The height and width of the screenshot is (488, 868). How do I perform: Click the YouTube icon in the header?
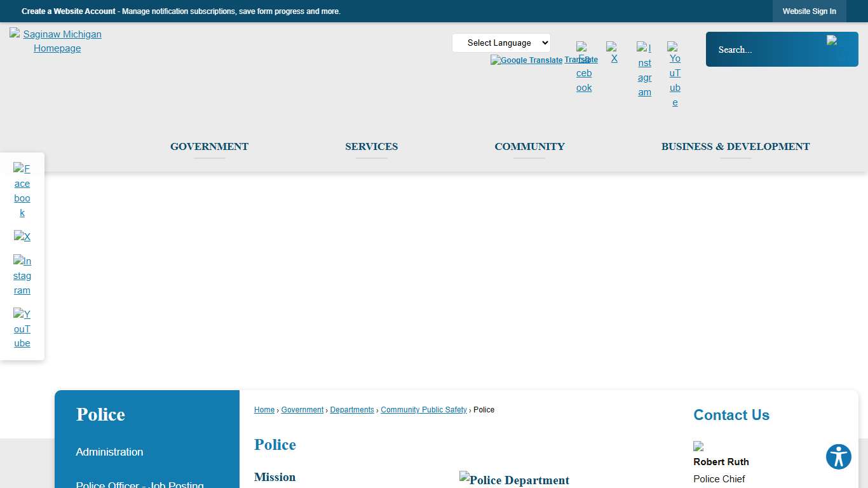click(674, 74)
